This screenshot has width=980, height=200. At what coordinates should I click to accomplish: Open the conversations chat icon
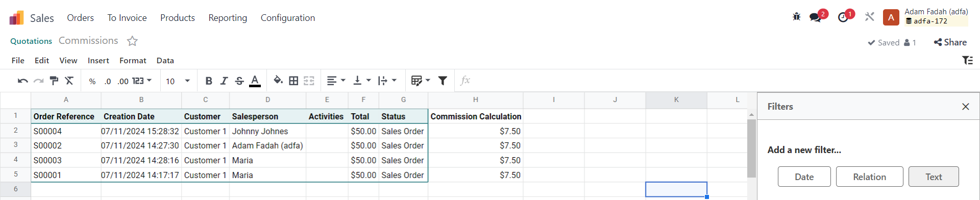[x=816, y=17]
